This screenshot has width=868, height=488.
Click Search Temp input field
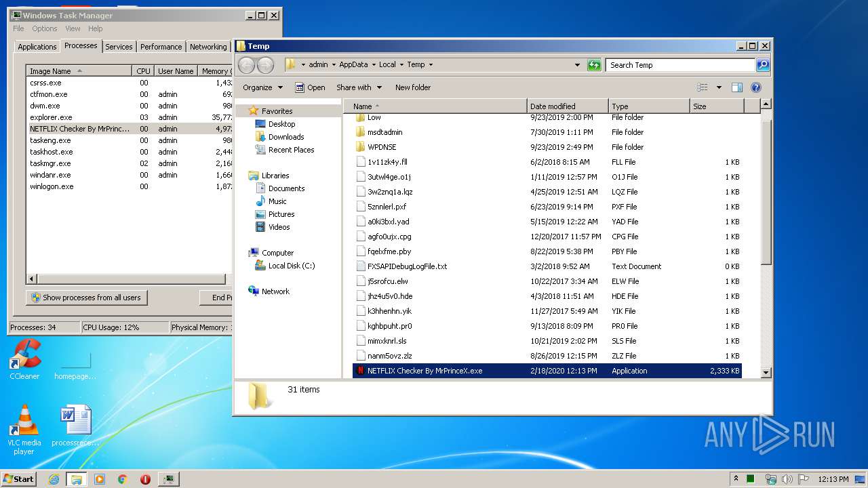(x=680, y=65)
